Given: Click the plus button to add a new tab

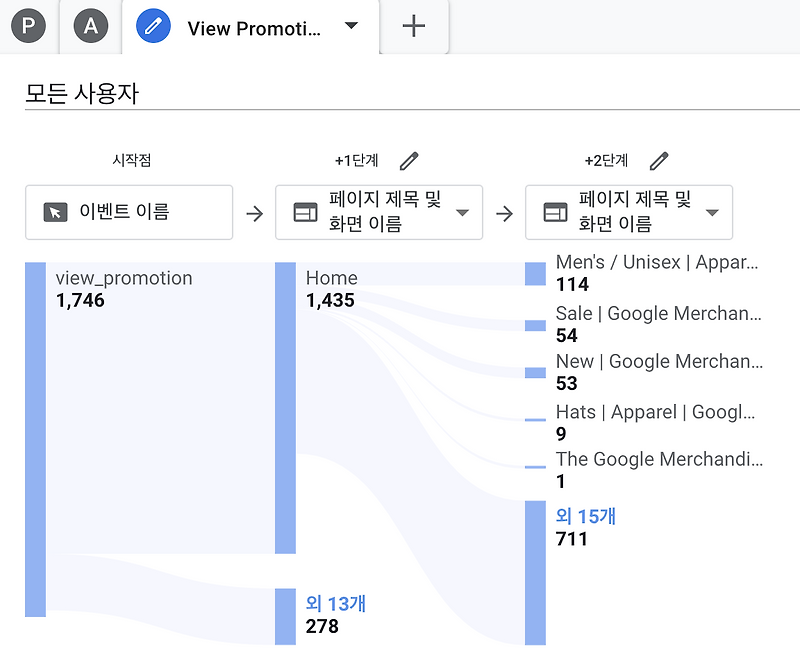Looking at the screenshot, I should pos(414,26).
